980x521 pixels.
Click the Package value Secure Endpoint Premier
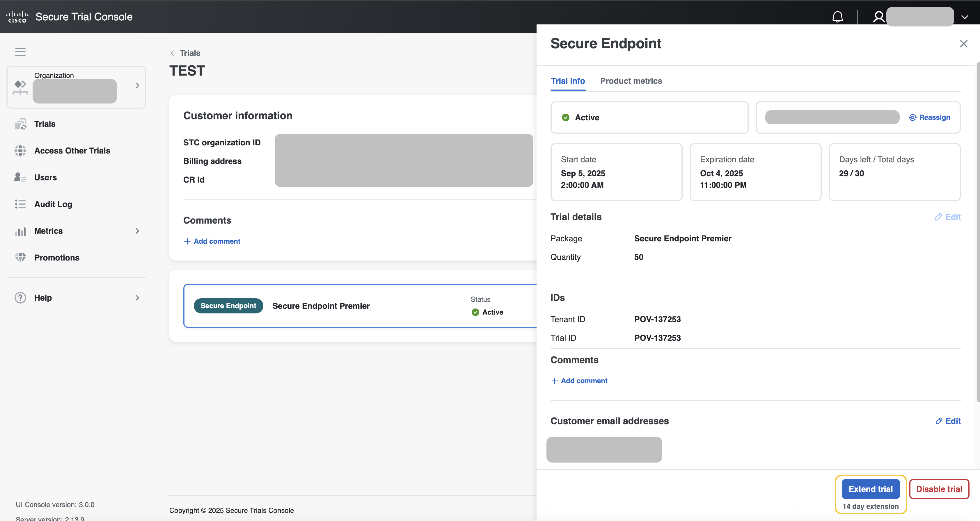(683, 239)
